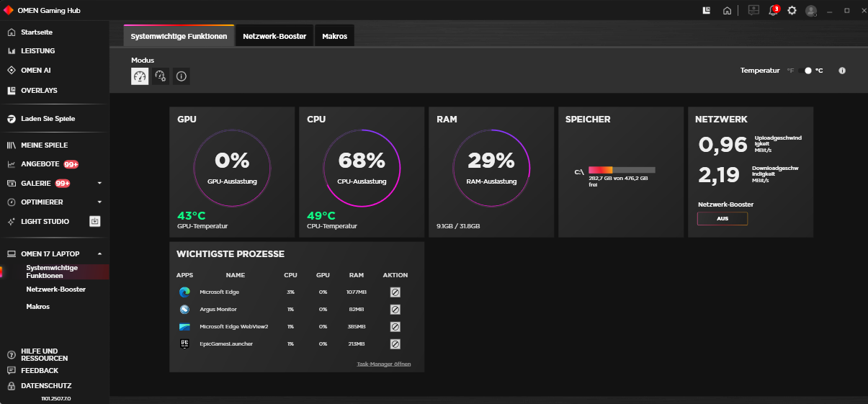
Task: Click the C:\ storage usage bar
Action: tap(622, 170)
